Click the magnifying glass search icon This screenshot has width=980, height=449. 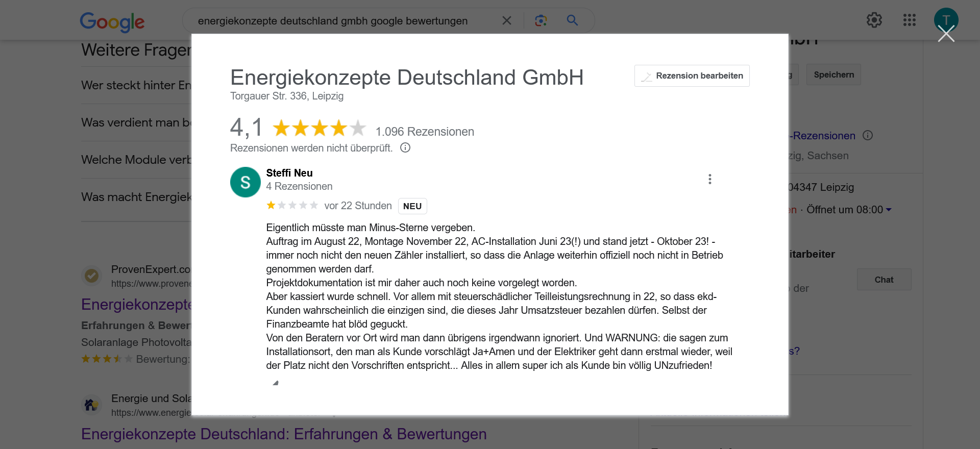572,20
